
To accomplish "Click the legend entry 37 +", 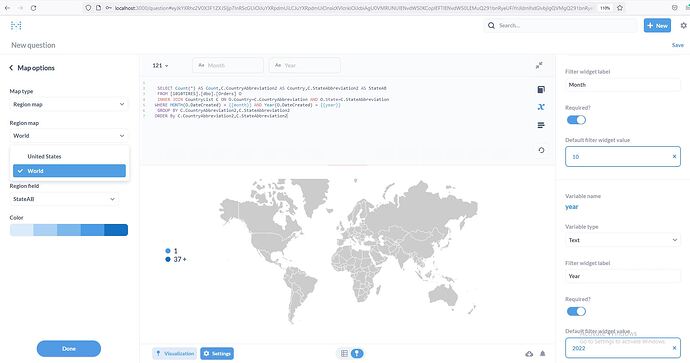I will [176, 259].
